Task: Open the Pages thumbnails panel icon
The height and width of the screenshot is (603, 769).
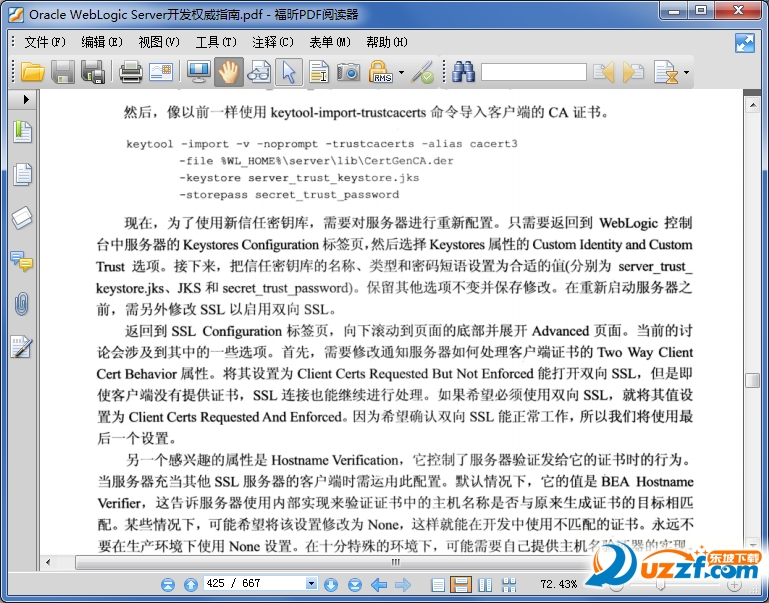Action: [x=22, y=175]
